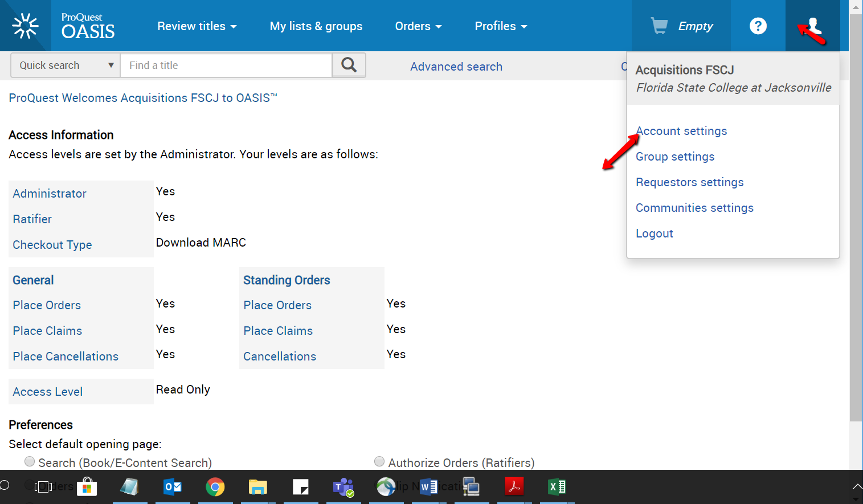This screenshot has height=504, width=863.
Task: Open the help question mark icon
Action: tap(758, 26)
